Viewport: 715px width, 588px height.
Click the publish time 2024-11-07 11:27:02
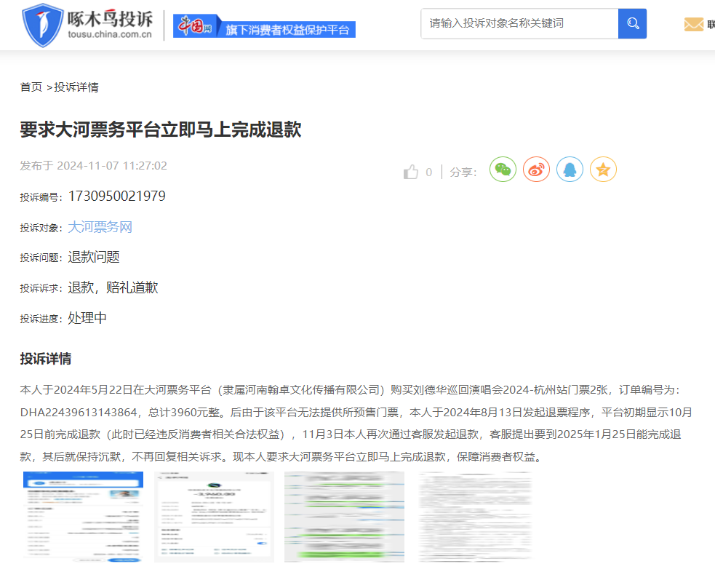pyautogui.click(x=112, y=166)
